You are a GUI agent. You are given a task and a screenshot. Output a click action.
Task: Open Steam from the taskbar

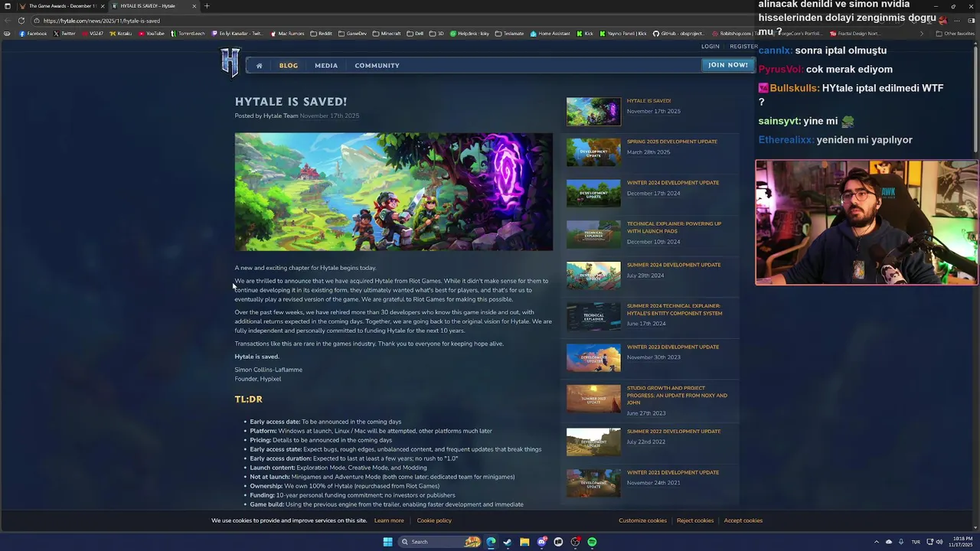point(508,542)
